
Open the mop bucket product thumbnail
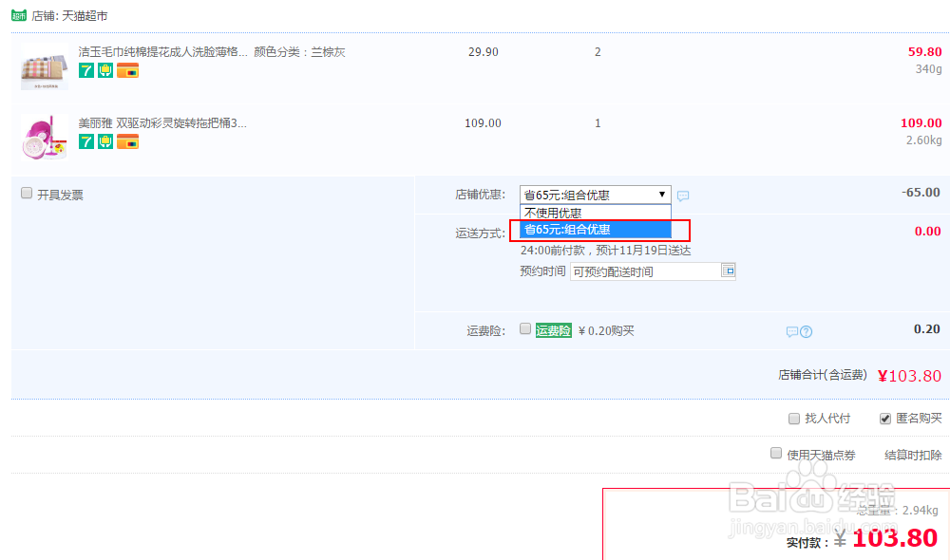(45, 138)
